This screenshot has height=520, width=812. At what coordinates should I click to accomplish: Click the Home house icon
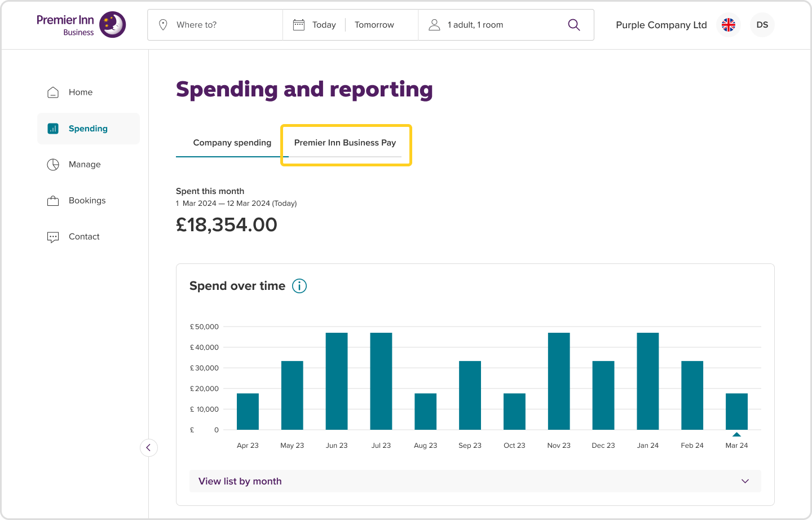click(x=53, y=92)
